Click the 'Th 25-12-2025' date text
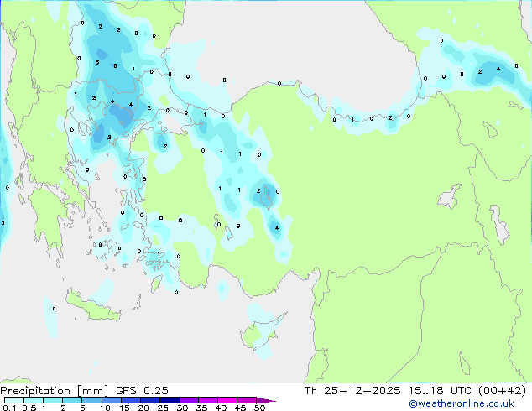 click(x=352, y=391)
